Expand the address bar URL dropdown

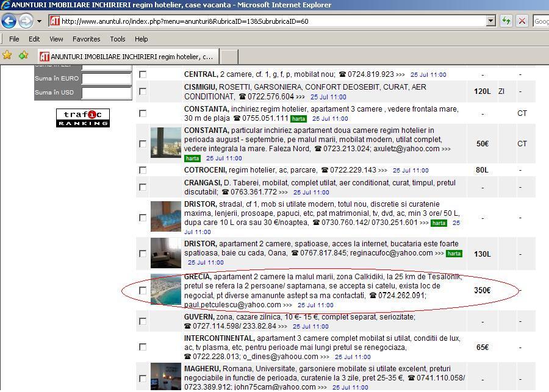[491, 21]
